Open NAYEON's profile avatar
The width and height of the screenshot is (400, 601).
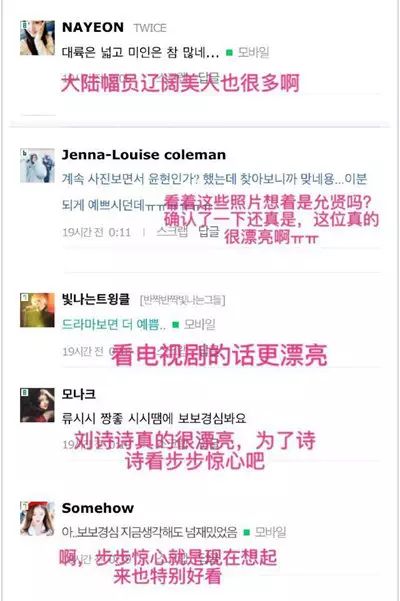point(37,38)
